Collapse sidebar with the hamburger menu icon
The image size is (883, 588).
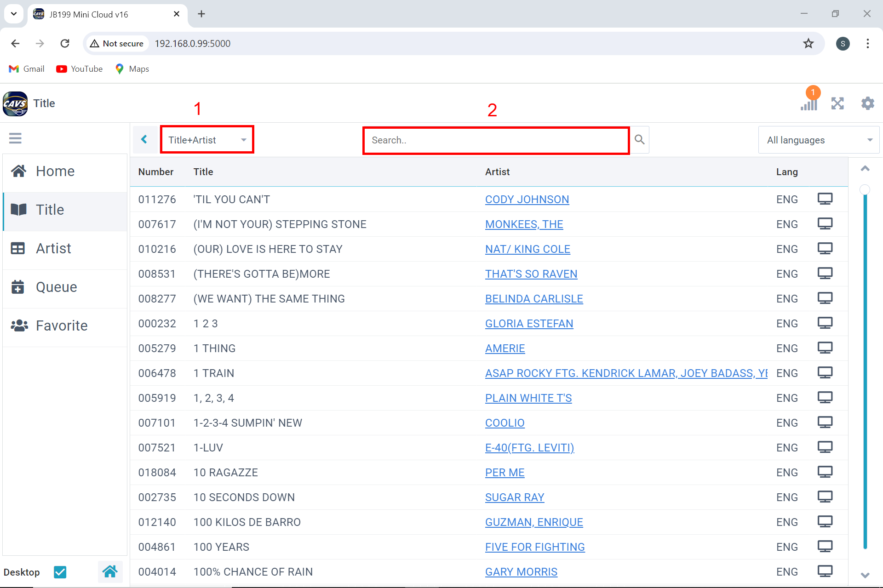click(x=15, y=138)
